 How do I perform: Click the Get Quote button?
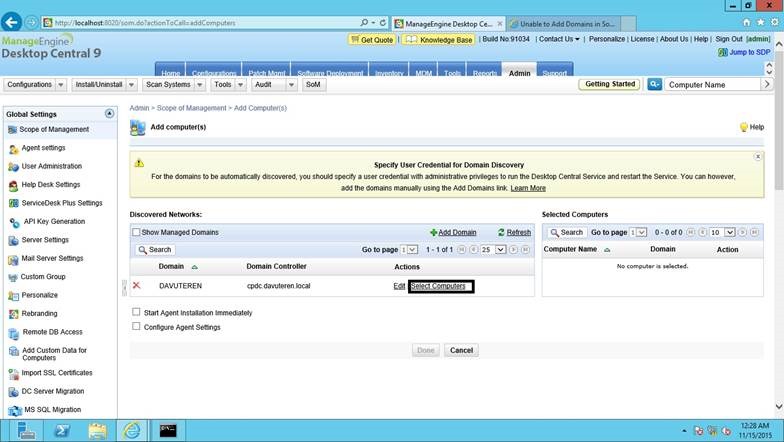372,40
